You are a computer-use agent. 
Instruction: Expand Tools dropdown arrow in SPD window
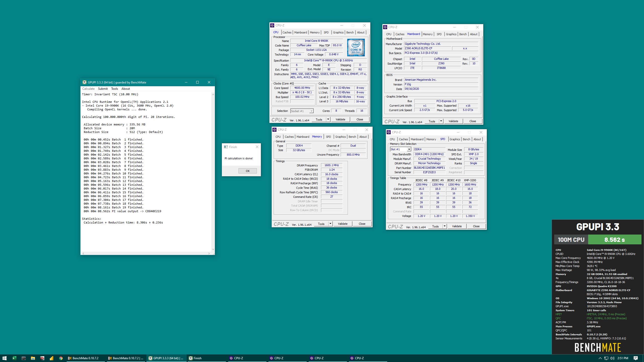(445, 226)
